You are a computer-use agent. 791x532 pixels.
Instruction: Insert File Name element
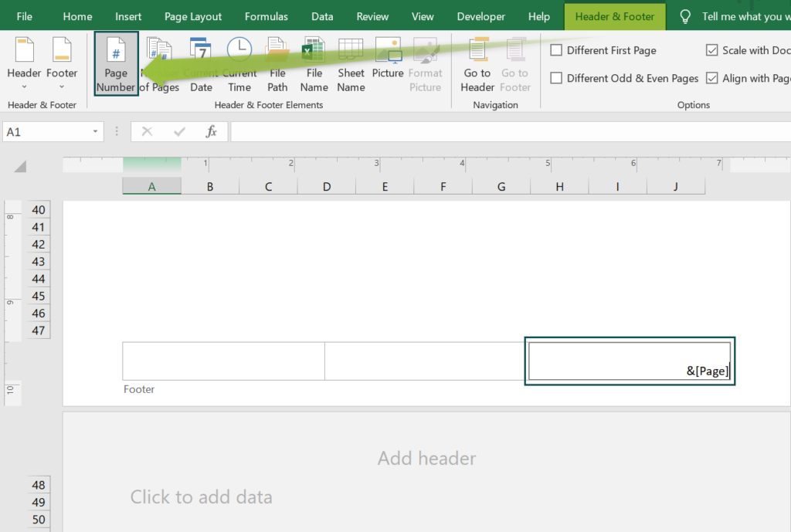[314, 64]
